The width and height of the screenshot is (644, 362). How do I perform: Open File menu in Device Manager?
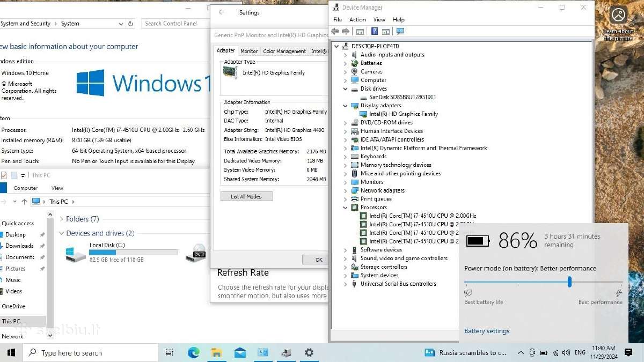point(338,19)
